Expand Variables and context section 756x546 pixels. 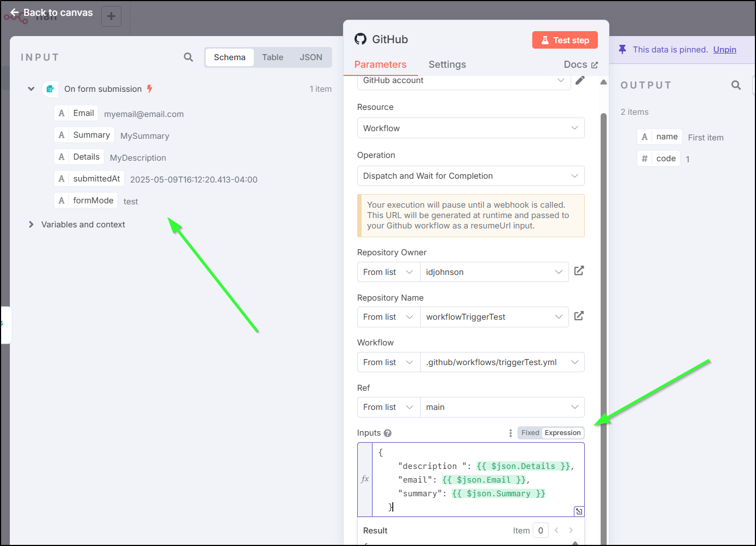[x=31, y=225]
